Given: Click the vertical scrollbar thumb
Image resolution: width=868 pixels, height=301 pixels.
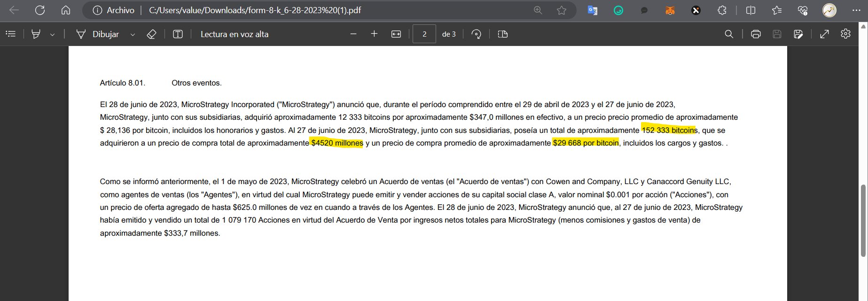Looking at the screenshot, I should tap(863, 221).
